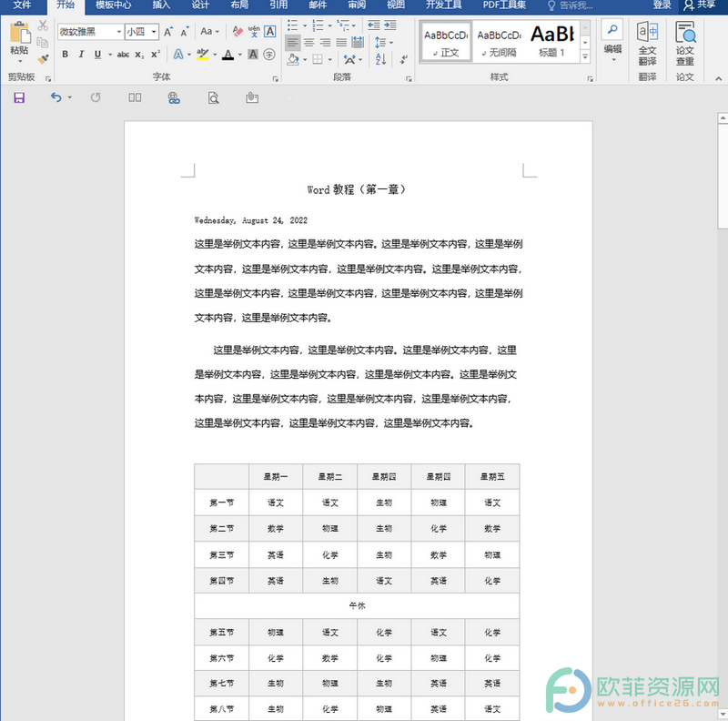Open the font name dropdown
Screen dimensions: 728x721
[x=119, y=32]
